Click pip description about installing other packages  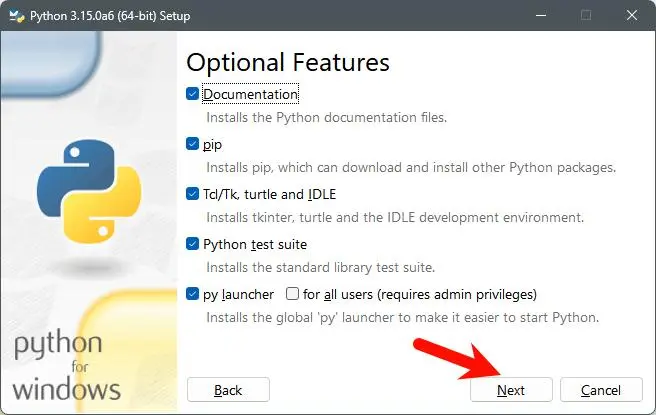pyautogui.click(x=411, y=168)
